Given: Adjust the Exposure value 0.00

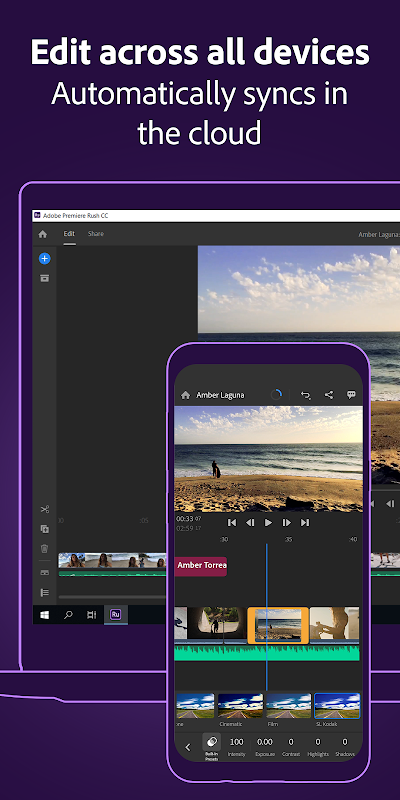Looking at the screenshot, I should tap(264, 746).
